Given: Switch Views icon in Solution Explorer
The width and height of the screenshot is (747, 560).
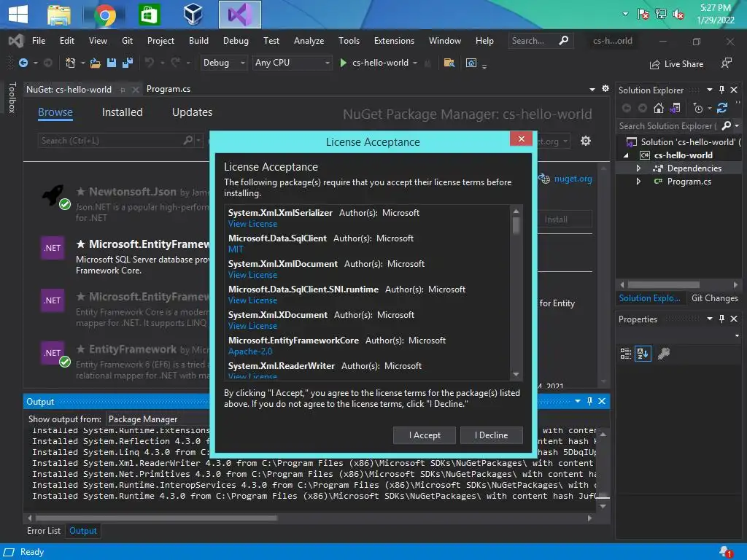Looking at the screenshot, I should (x=675, y=109).
